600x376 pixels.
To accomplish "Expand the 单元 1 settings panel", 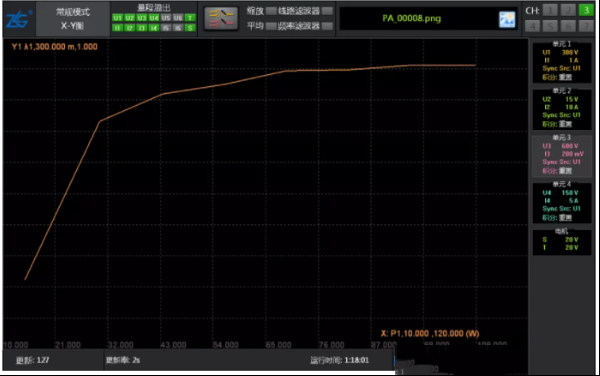I will tap(562, 62).
